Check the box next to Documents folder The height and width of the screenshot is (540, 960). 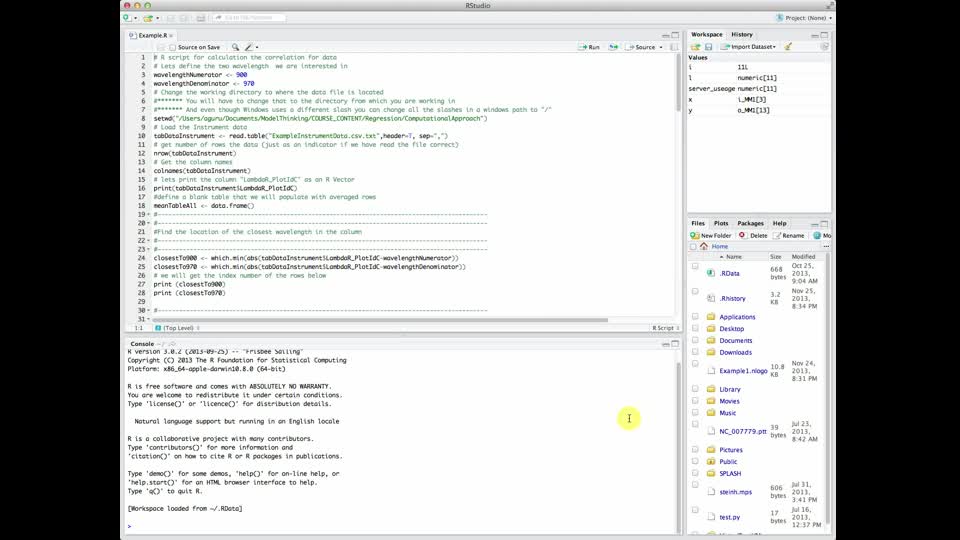[695, 340]
